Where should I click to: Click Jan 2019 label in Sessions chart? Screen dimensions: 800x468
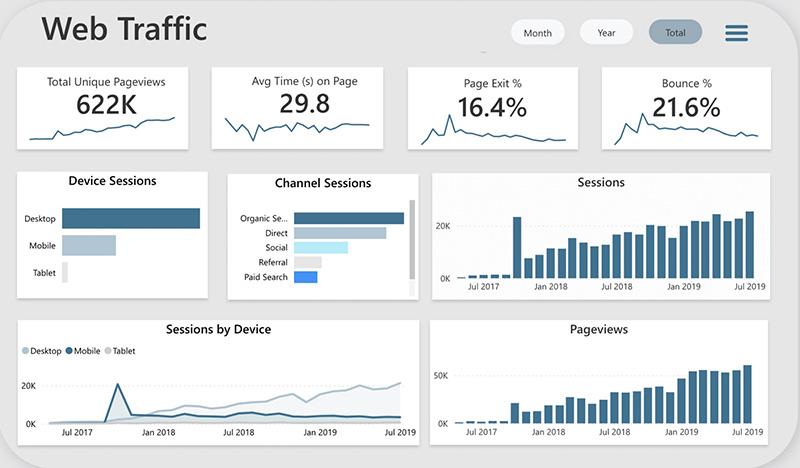coord(684,287)
